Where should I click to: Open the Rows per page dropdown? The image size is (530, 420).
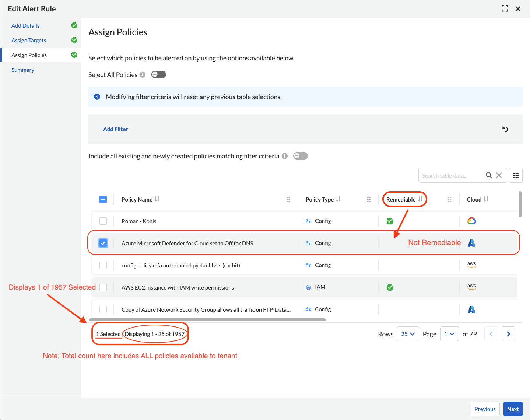[x=408, y=334]
